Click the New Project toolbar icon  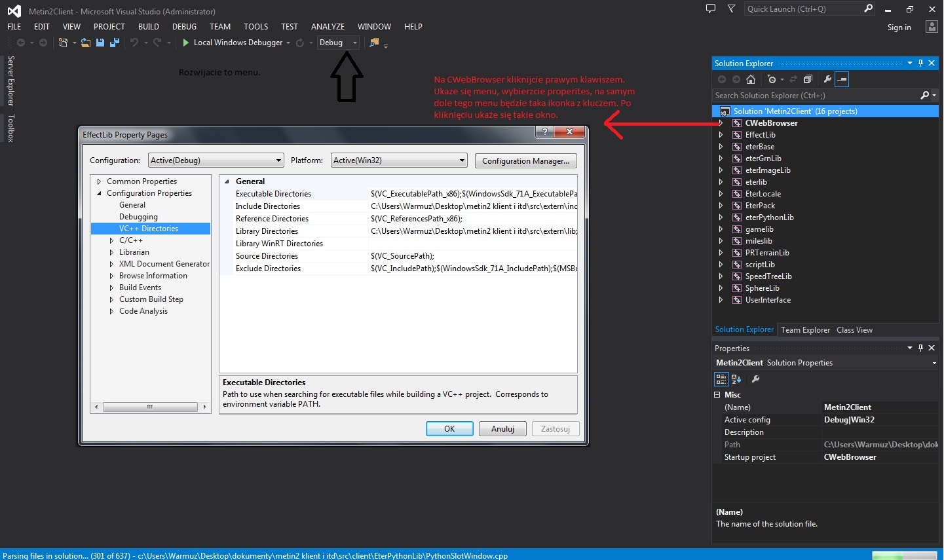pyautogui.click(x=63, y=43)
